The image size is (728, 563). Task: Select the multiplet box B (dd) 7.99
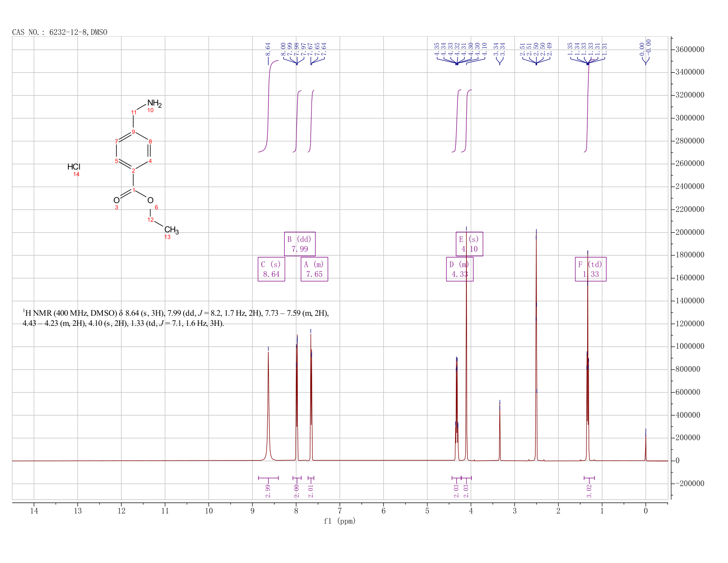tap(300, 244)
